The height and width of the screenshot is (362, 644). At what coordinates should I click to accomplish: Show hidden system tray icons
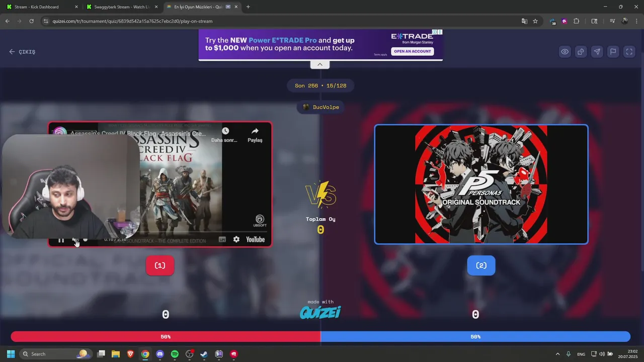coord(557,354)
